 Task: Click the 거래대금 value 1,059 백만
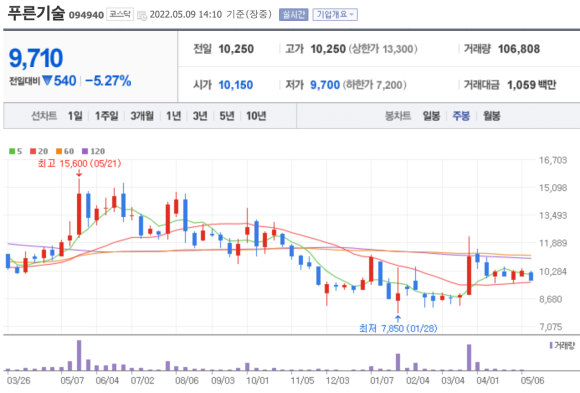[532, 85]
